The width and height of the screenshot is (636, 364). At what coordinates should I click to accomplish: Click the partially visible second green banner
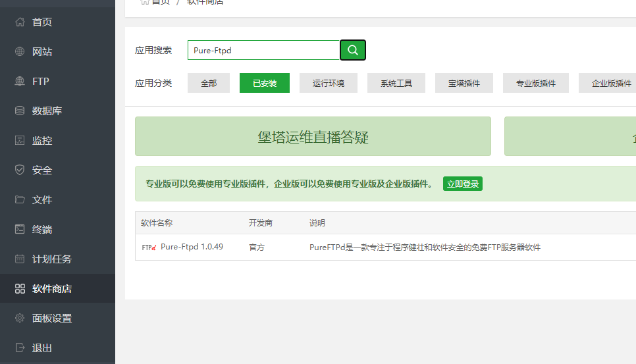(570, 137)
